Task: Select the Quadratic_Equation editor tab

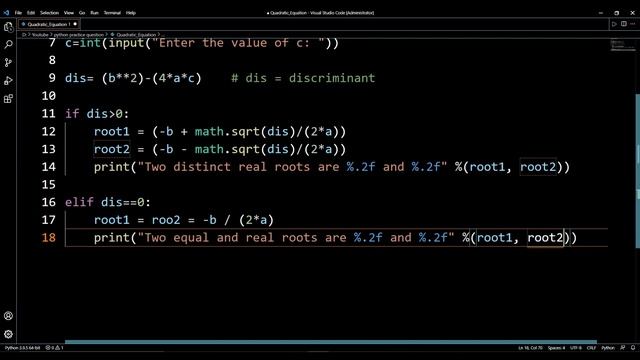Action: 49,24
